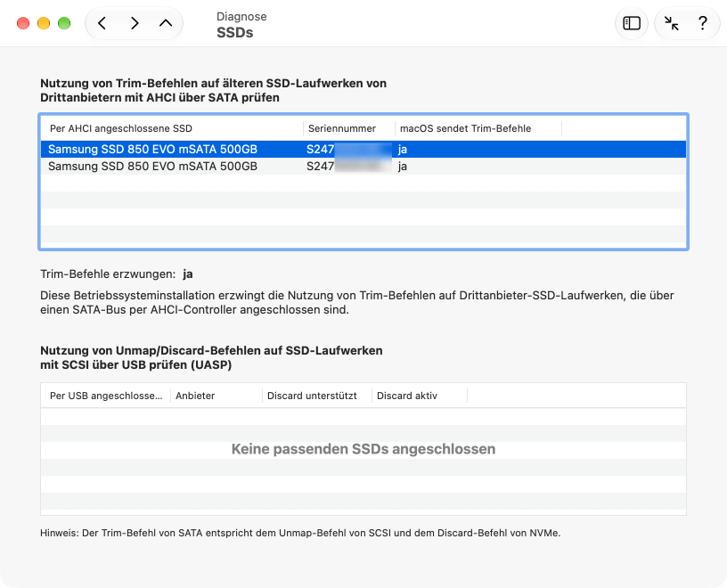Click 'macOS sendet Trim-Befehle' column header
The image size is (727, 588).
point(478,128)
